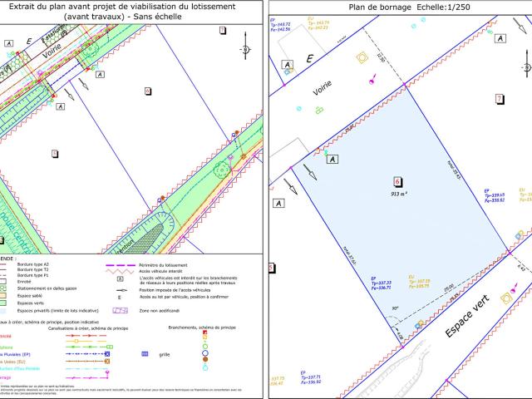
Task: Click the brown EU pipe line sample
Action: click(x=87, y=362)
